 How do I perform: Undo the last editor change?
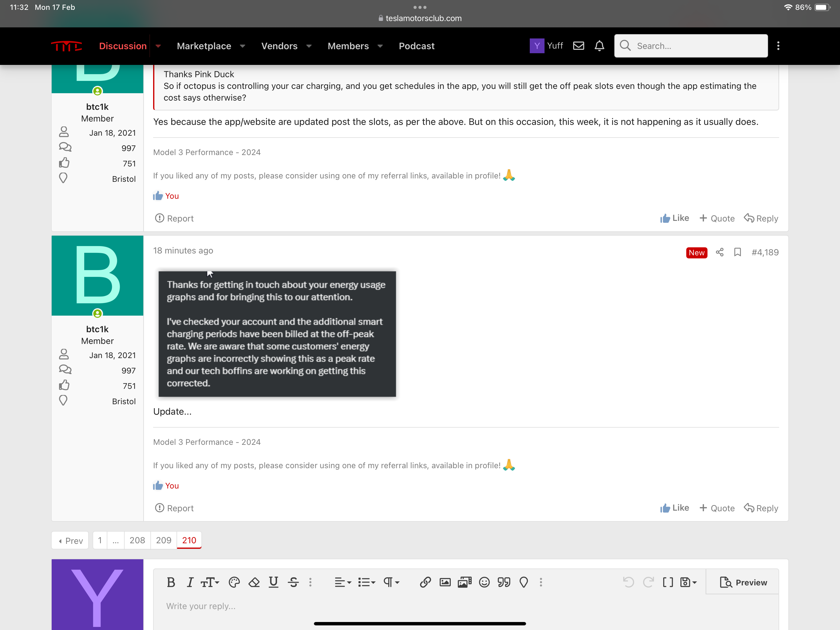point(628,582)
